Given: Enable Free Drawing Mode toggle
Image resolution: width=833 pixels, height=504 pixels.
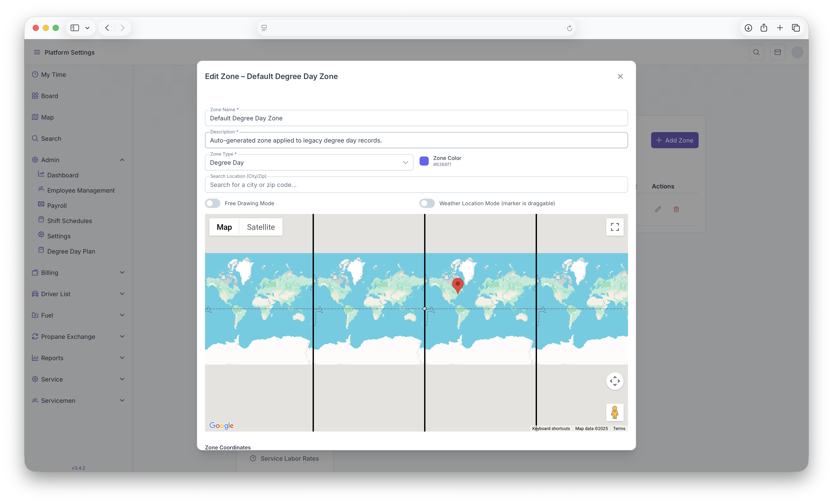Looking at the screenshot, I should 213,203.
